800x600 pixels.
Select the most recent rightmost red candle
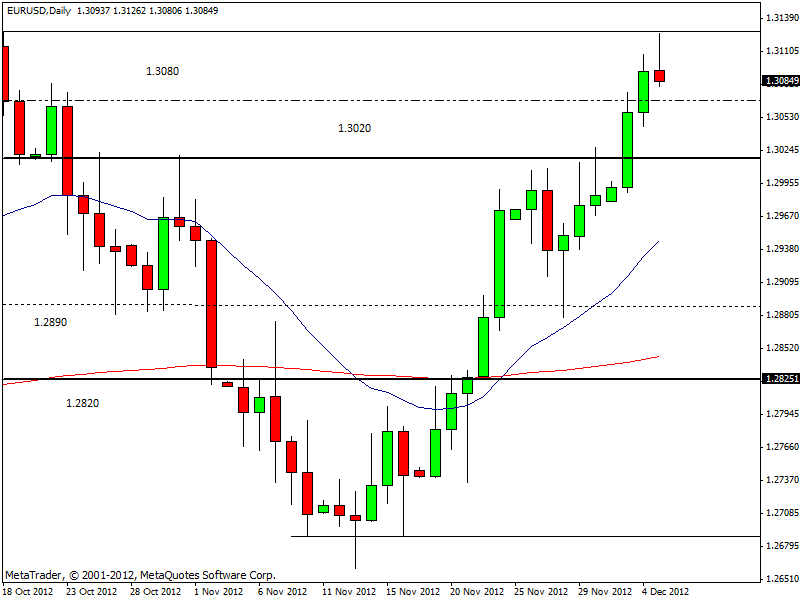click(660, 76)
